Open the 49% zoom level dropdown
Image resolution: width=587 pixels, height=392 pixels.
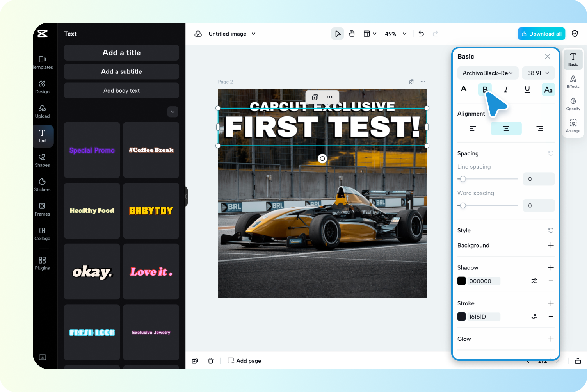[x=395, y=34]
